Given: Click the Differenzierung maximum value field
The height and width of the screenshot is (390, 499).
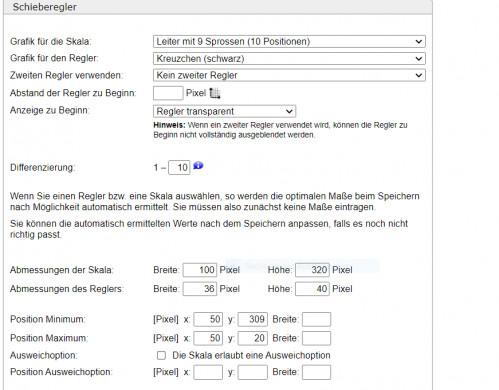Looking at the screenshot, I should point(179,167).
